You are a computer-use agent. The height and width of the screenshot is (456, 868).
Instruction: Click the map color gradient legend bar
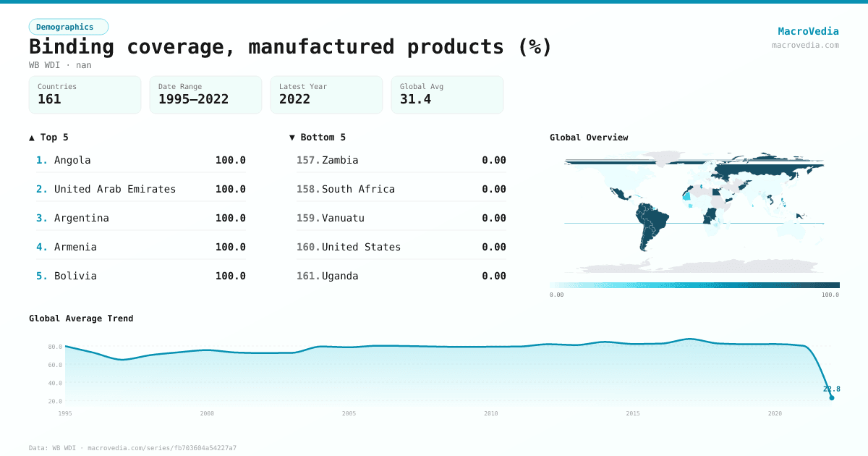[694, 285]
